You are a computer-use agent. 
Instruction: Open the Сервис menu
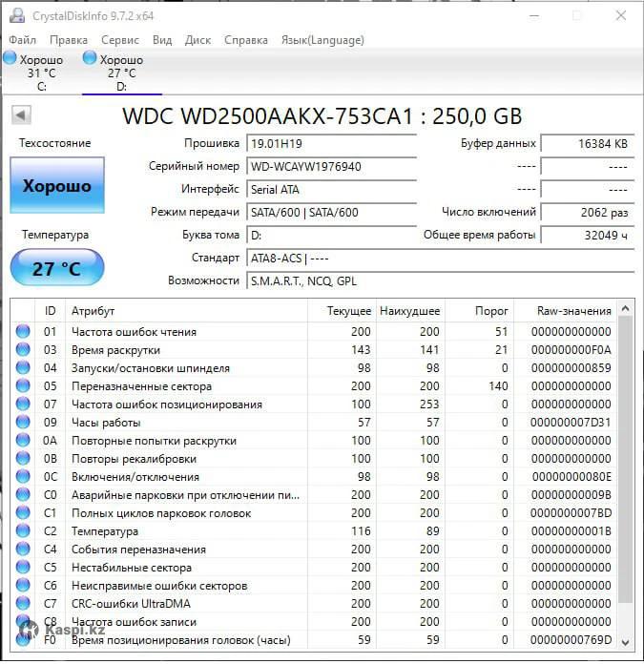[119, 40]
